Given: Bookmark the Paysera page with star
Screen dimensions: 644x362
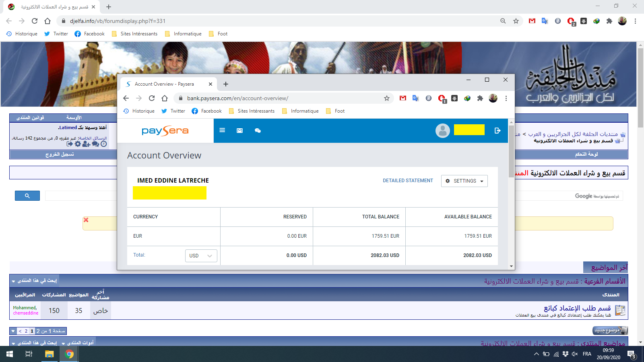Looking at the screenshot, I should pyautogui.click(x=387, y=98).
